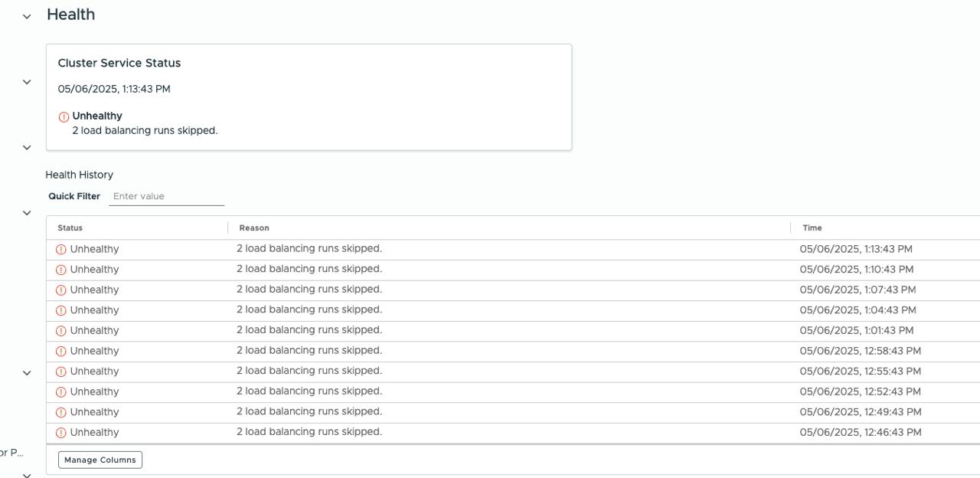
Task: Click the timestamp in the Cluster Service Status card
Action: click(114, 89)
